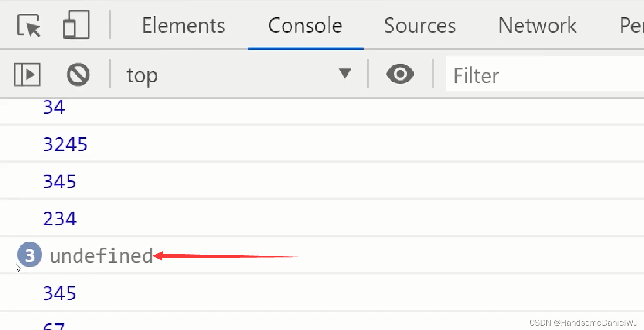Open the partially visible Performance tab

point(631,25)
